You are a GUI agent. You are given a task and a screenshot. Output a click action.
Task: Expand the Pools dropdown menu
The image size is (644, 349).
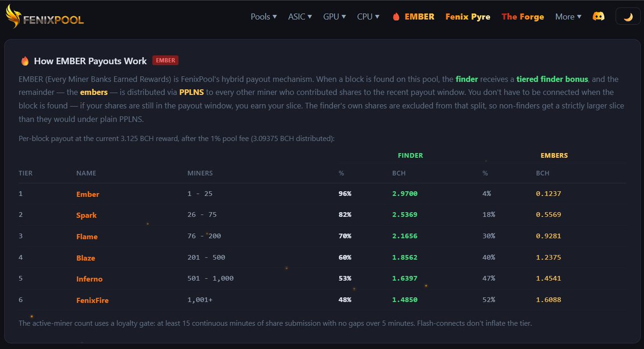264,17
